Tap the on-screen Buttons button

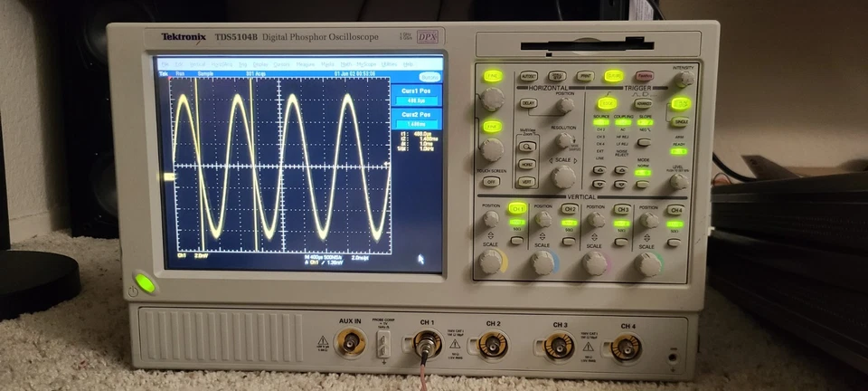429,77
